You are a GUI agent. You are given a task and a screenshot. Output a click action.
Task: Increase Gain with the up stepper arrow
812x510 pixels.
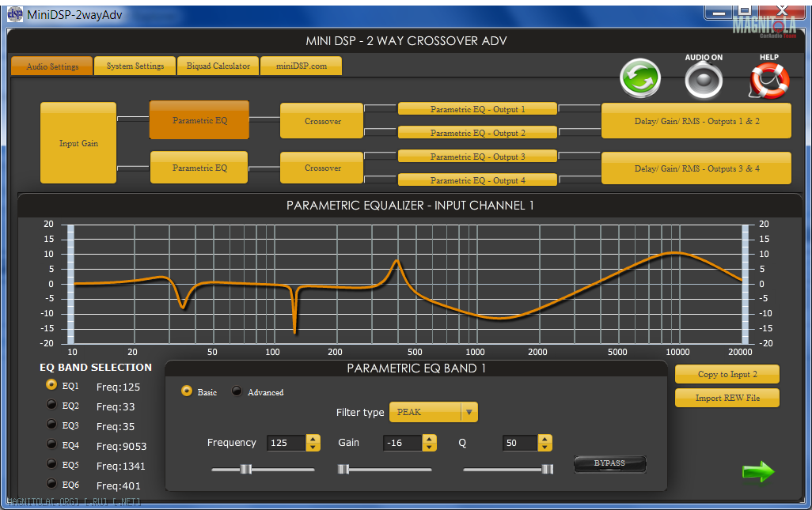pos(429,439)
